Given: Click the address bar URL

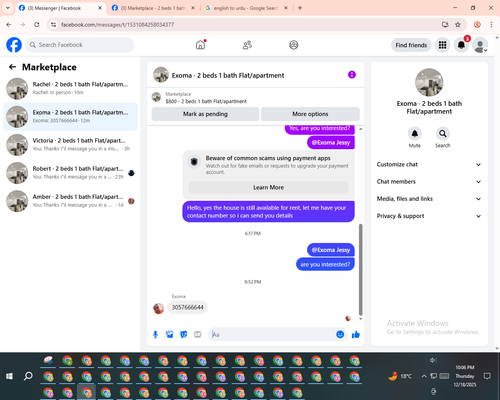Looking at the screenshot, I should click(x=117, y=25).
